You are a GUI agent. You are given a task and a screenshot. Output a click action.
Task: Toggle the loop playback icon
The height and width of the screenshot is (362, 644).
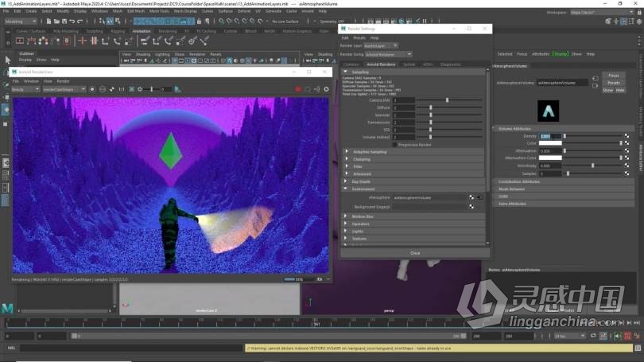tap(593, 336)
